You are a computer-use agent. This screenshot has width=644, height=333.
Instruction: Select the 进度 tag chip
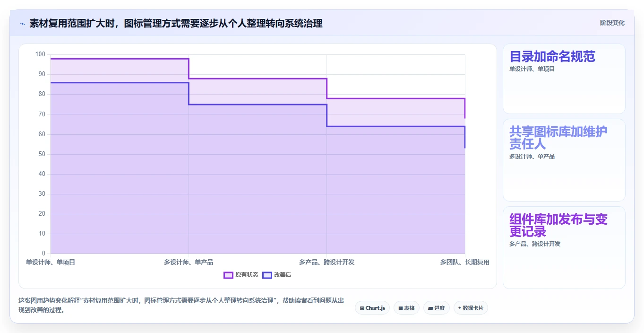436,308
